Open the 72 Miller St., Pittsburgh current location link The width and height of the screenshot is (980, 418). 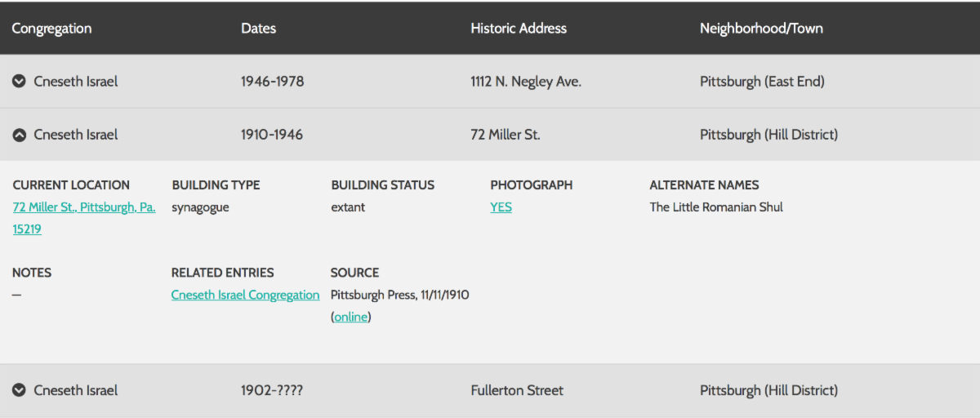tap(83, 208)
